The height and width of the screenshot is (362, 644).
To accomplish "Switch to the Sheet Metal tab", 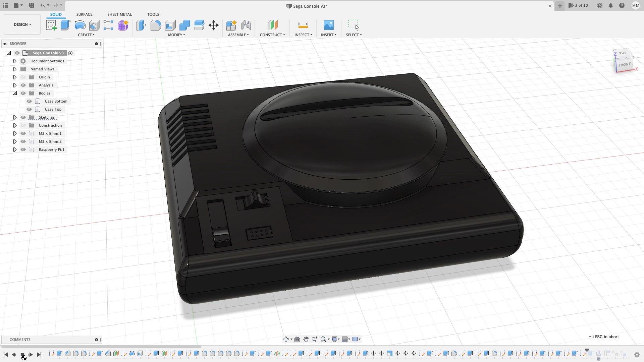I will pyautogui.click(x=119, y=14).
